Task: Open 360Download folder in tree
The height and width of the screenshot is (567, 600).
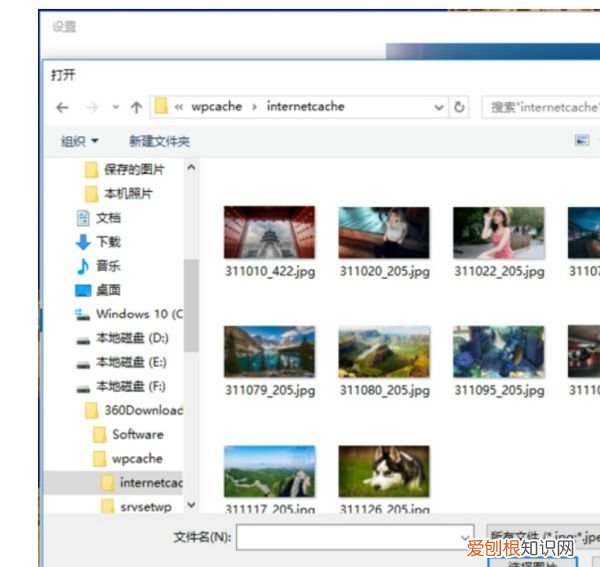Action: click(x=134, y=411)
